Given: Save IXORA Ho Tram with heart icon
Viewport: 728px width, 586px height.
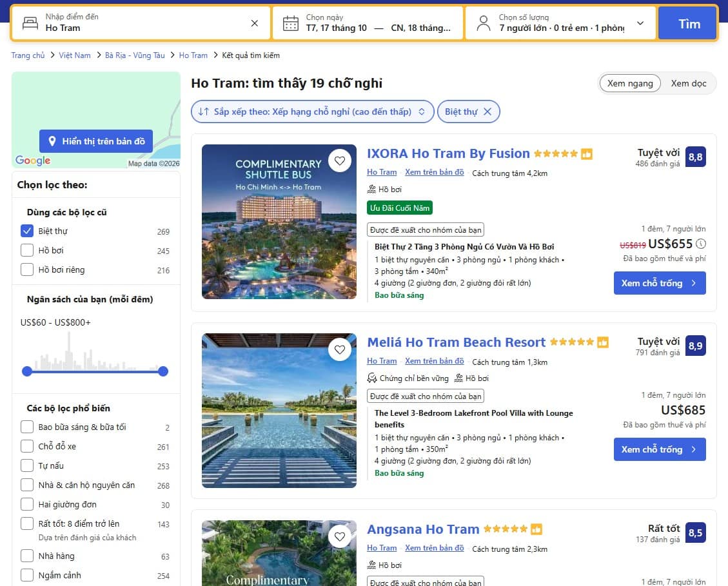Looking at the screenshot, I should pos(340,161).
